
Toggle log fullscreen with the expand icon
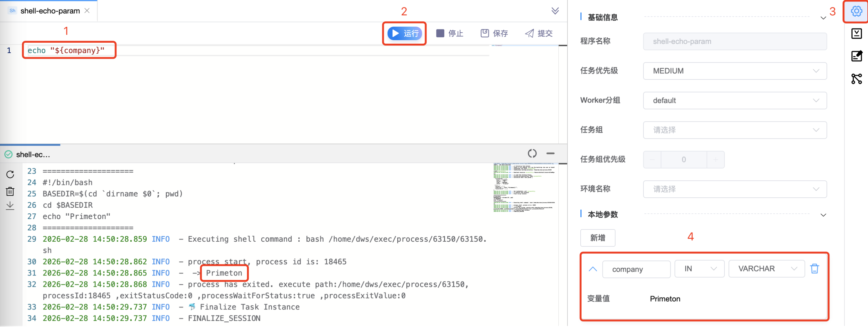(x=532, y=153)
